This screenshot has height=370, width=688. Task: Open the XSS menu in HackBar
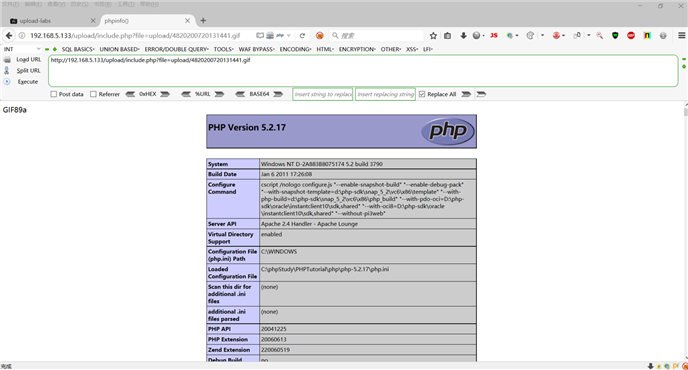point(412,49)
